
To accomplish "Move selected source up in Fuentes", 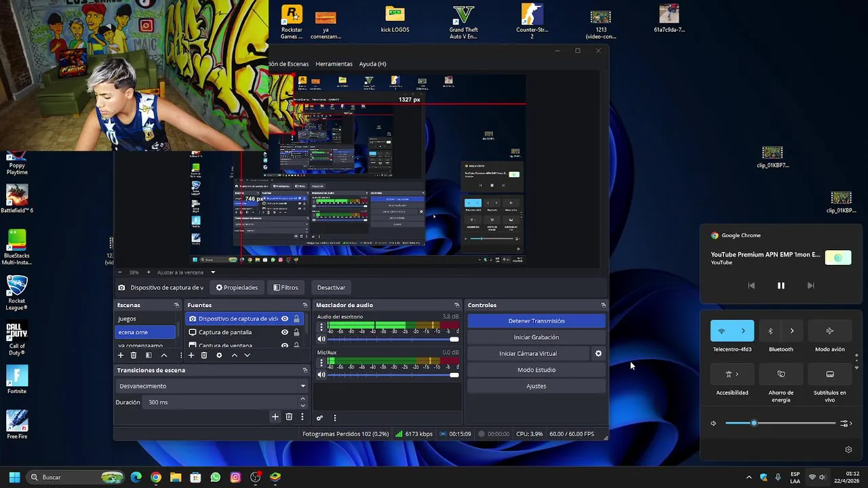I will point(235,355).
